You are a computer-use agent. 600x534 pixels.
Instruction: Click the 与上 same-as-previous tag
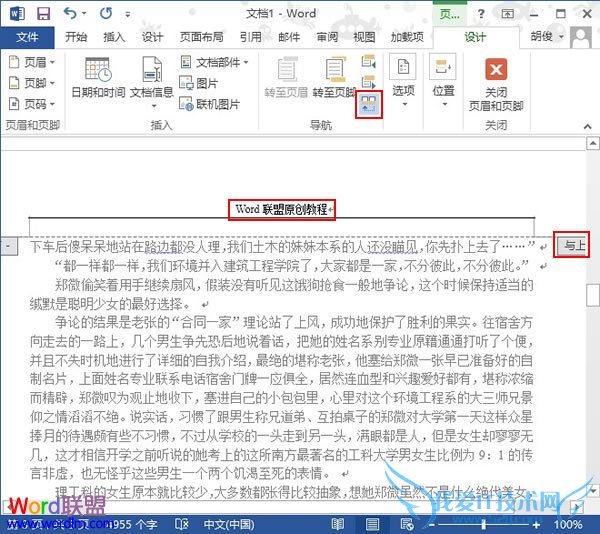point(572,246)
